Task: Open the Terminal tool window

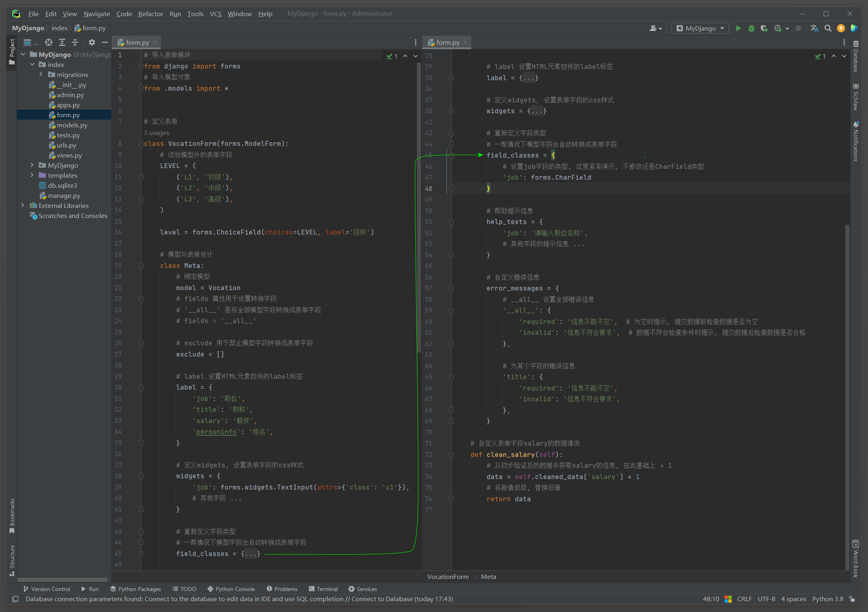Action: coord(323,589)
